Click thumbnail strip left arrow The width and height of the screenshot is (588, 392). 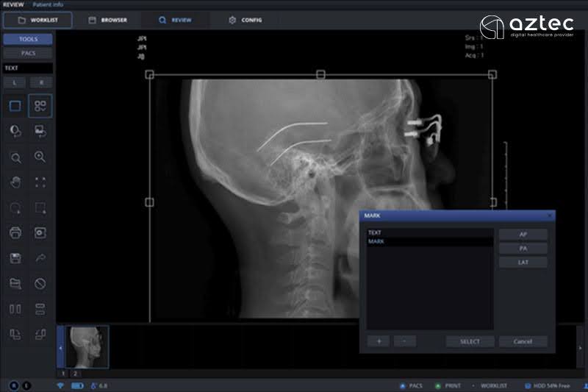click(60, 348)
